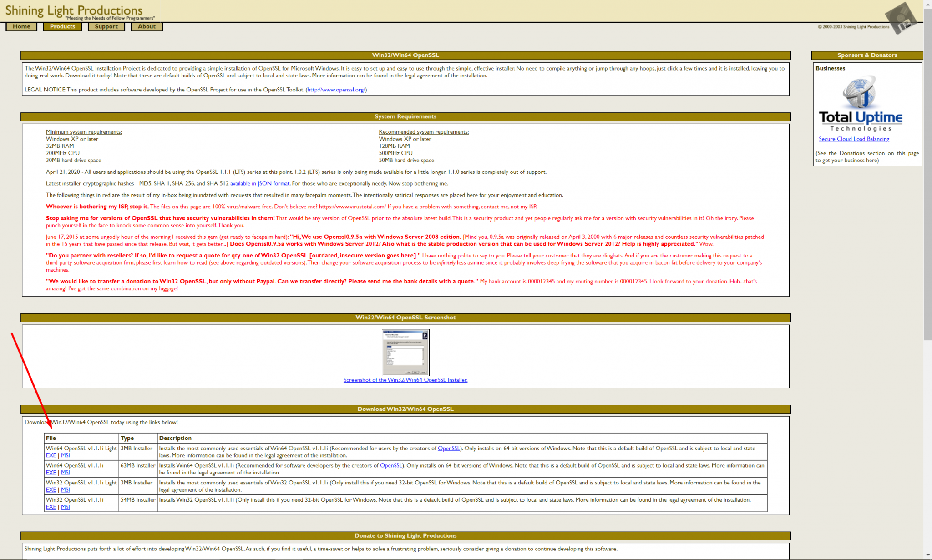Go to the Support tab
This screenshot has height=560, width=932.
[106, 26]
